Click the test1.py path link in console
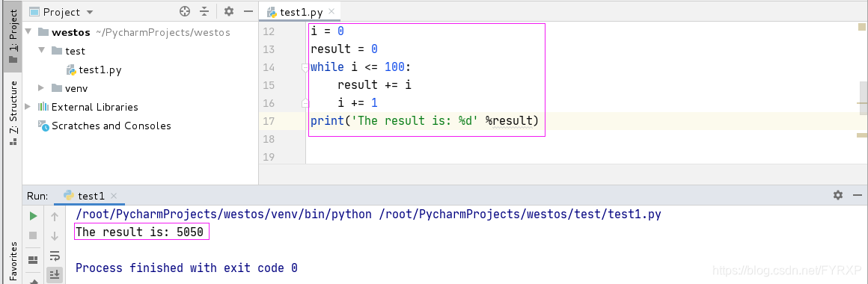This screenshot has height=284, width=868. coord(520,214)
